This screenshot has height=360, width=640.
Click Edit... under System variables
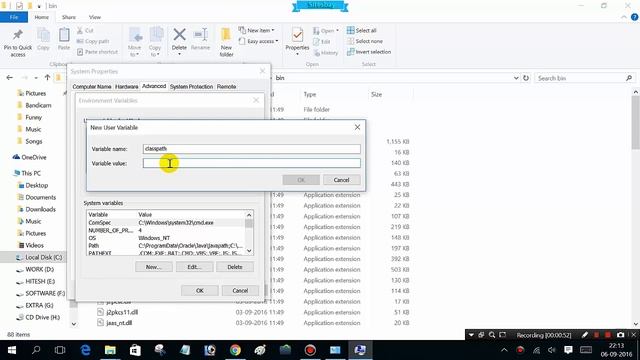(194, 267)
